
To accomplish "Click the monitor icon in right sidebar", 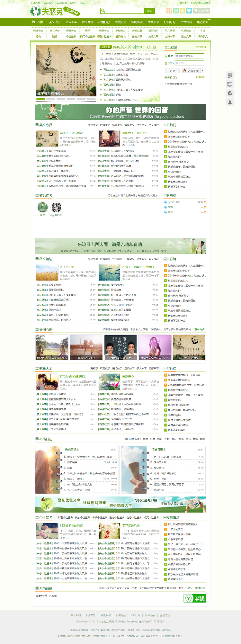I will coord(230,84).
